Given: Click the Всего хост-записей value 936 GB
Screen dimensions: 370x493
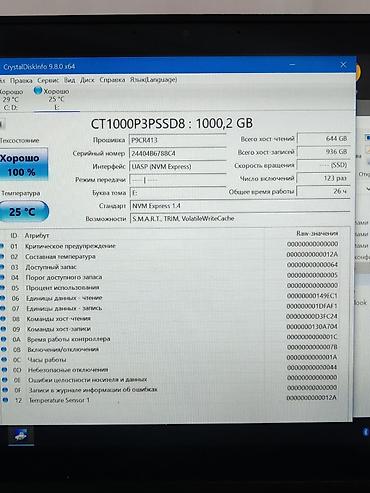Looking at the screenshot, I should (x=324, y=152).
